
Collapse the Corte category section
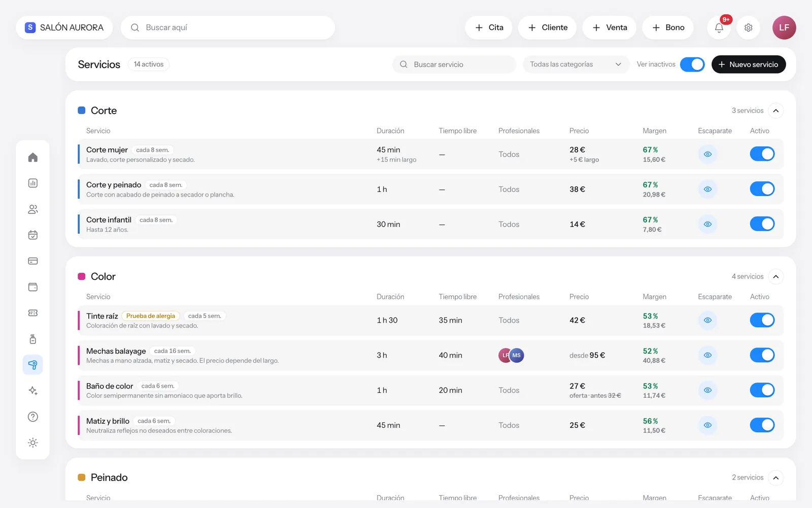tap(775, 111)
